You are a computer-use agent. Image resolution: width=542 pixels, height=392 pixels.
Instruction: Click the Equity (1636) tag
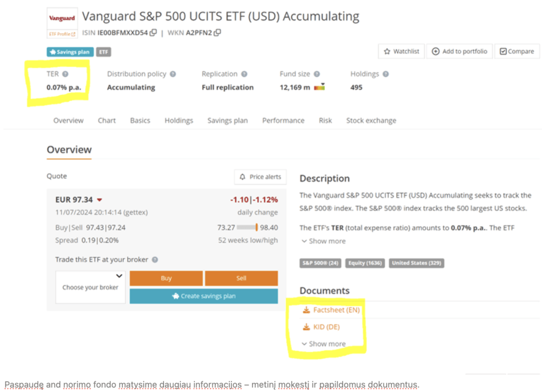click(365, 263)
